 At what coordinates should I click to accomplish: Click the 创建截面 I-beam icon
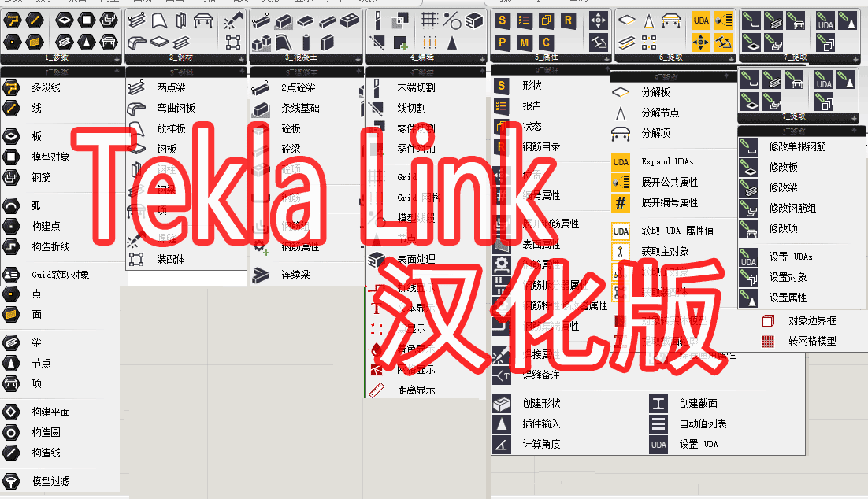tap(658, 403)
